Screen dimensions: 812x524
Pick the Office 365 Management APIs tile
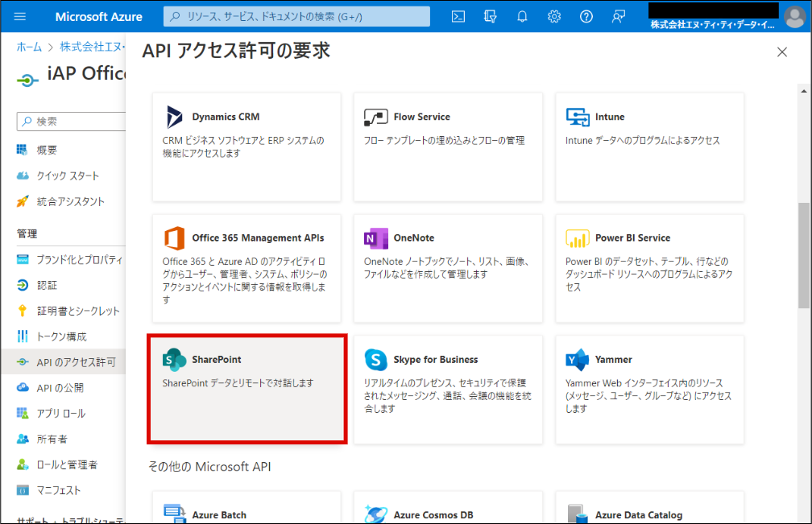(246, 268)
